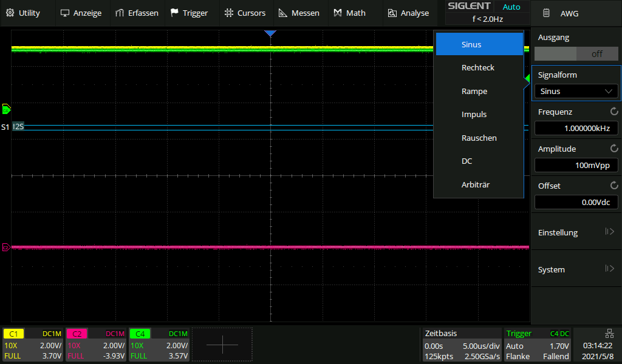Click the green C4 channel level marker

click(6, 109)
